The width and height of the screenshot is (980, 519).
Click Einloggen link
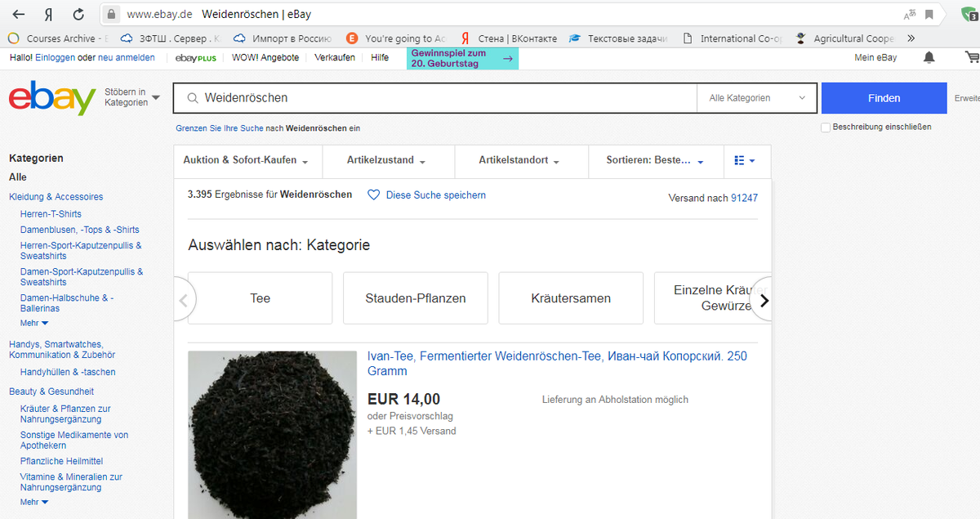(56, 57)
